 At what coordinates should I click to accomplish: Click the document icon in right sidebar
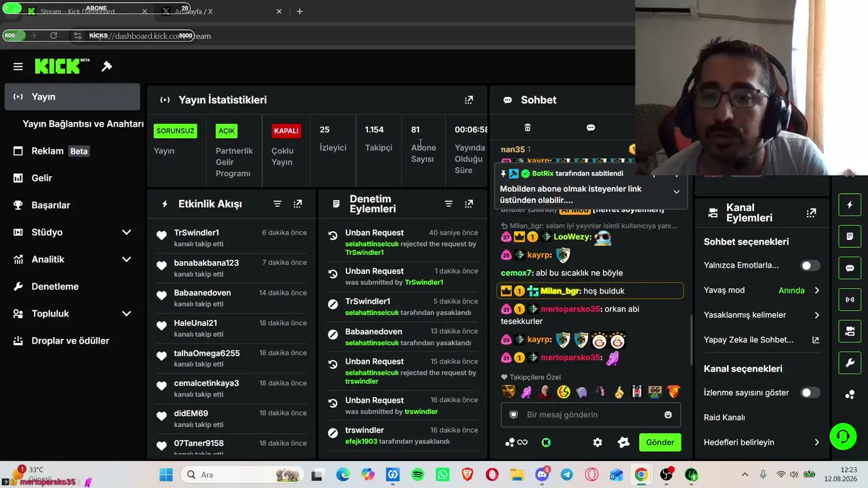[x=850, y=237]
